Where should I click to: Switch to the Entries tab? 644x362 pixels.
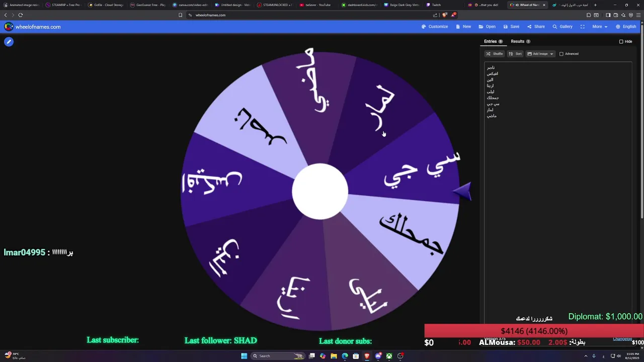tap(493, 41)
